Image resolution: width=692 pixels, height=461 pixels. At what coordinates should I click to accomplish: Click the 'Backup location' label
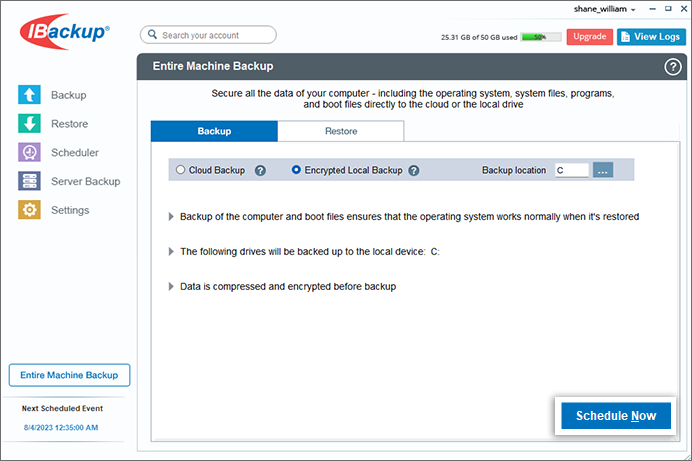514,170
